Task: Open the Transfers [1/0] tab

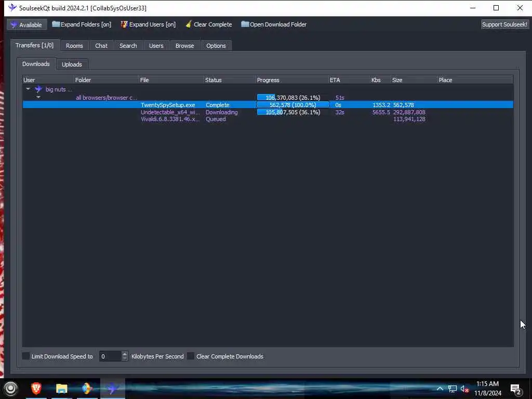Action: (35, 45)
